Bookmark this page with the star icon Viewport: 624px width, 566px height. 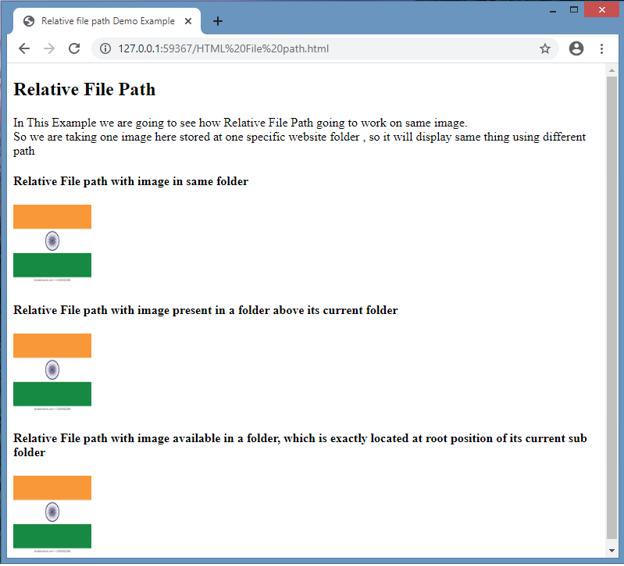(545, 49)
